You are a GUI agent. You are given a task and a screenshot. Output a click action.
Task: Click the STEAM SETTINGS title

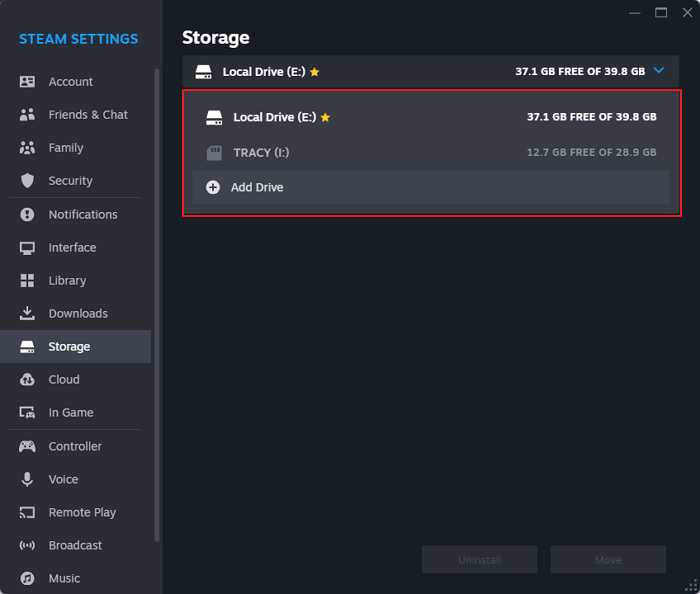79,39
